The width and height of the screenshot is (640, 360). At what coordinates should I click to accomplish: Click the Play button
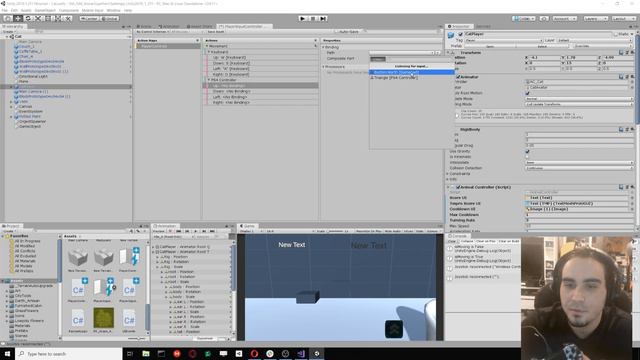pyautogui.click(x=302, y=18)
